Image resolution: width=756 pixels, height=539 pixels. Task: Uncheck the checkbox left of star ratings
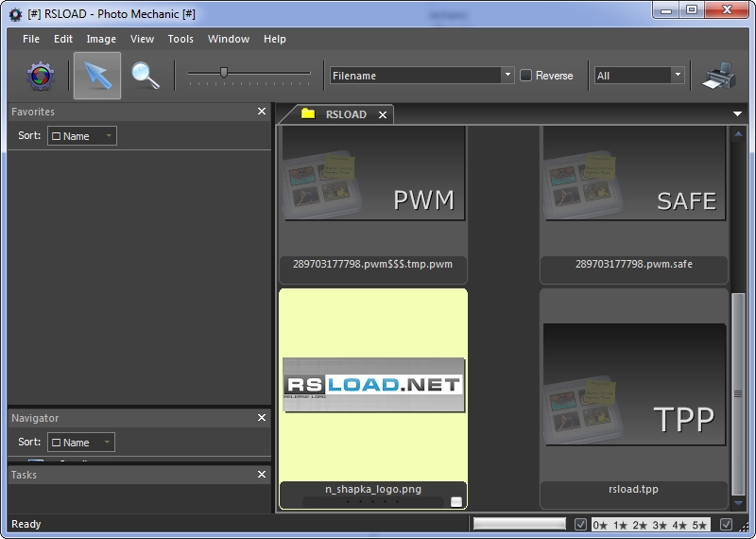581,524
